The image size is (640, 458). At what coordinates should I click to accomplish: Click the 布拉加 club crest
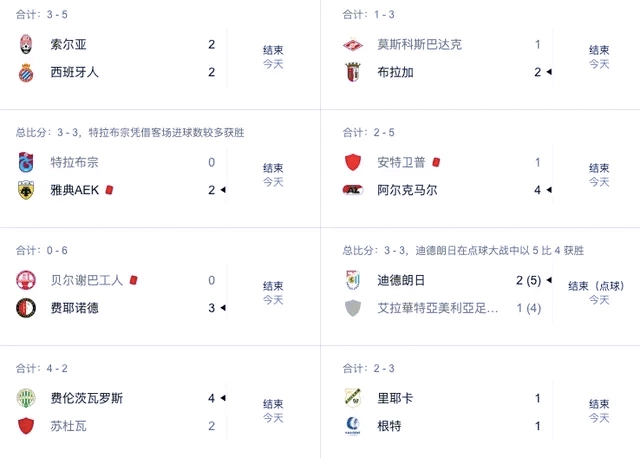pyautogui.click(x=353, y=72)
